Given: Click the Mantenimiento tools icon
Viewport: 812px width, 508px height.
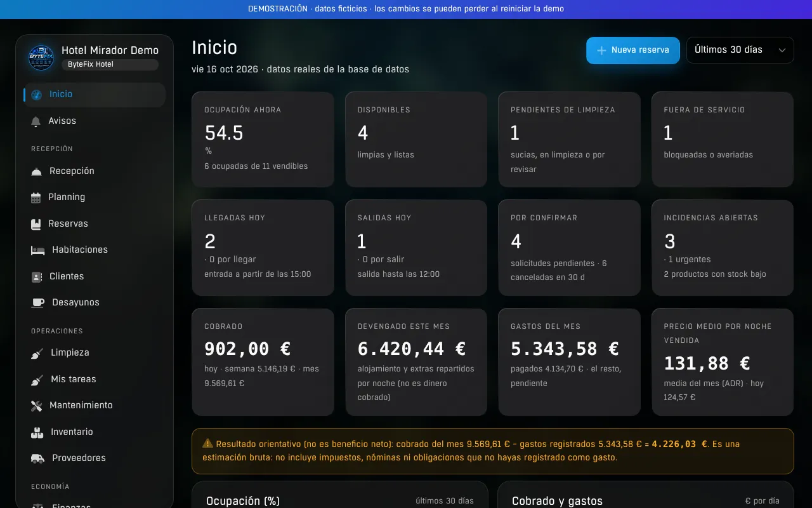Looking at the screenshot, I should (x=37, y=406).
